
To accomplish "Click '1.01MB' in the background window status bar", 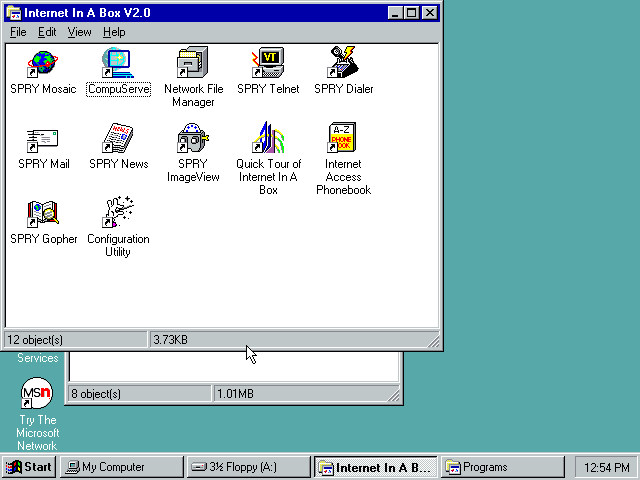I will (x=235, y=393).
